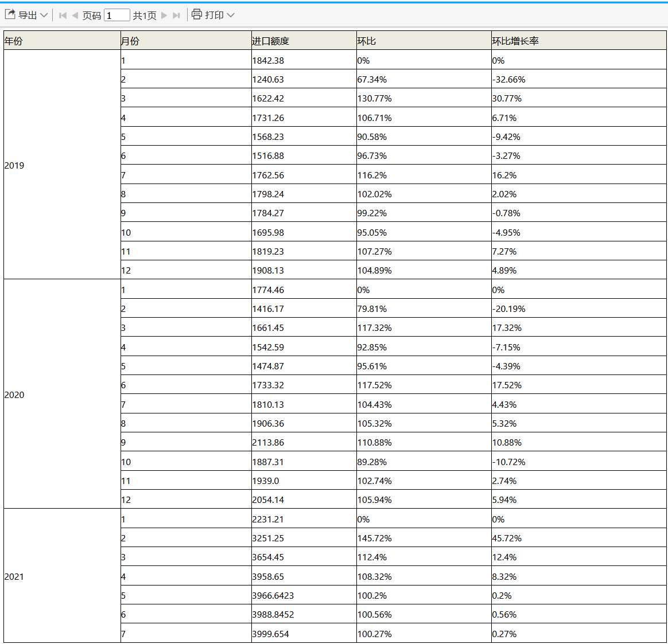Click the 79.81% ratio cell
Image resolution: width=668 pixels, height=644 pixels.
(424, 308)
